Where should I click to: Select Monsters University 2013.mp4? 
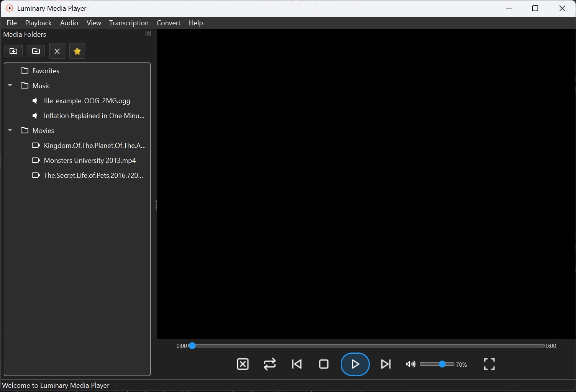[x=90, y=161]
